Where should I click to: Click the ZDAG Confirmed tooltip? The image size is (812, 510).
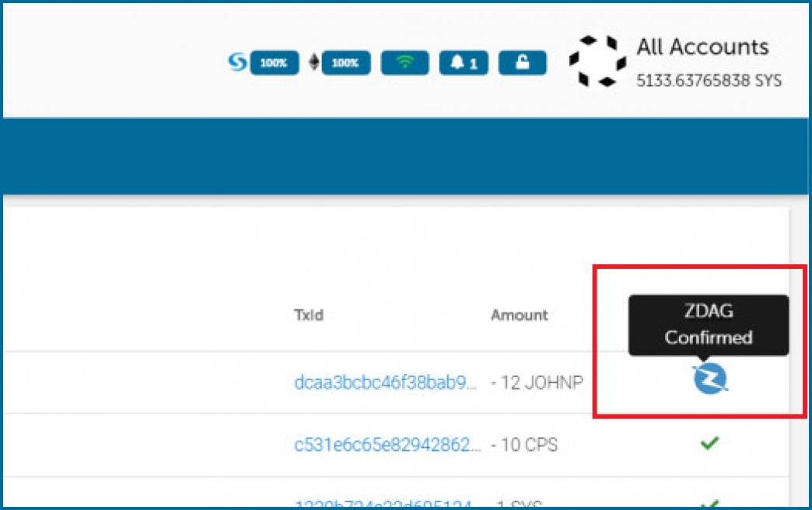coord(709,325)
